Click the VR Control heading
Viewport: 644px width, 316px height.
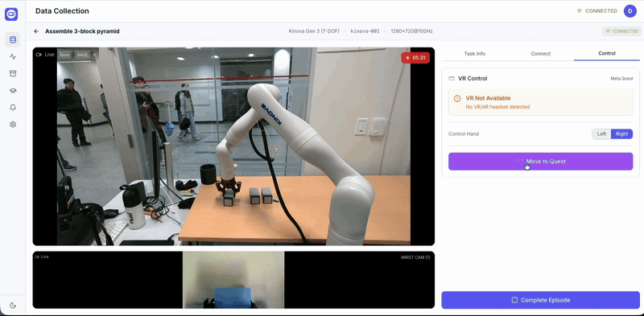click(473, 78)
